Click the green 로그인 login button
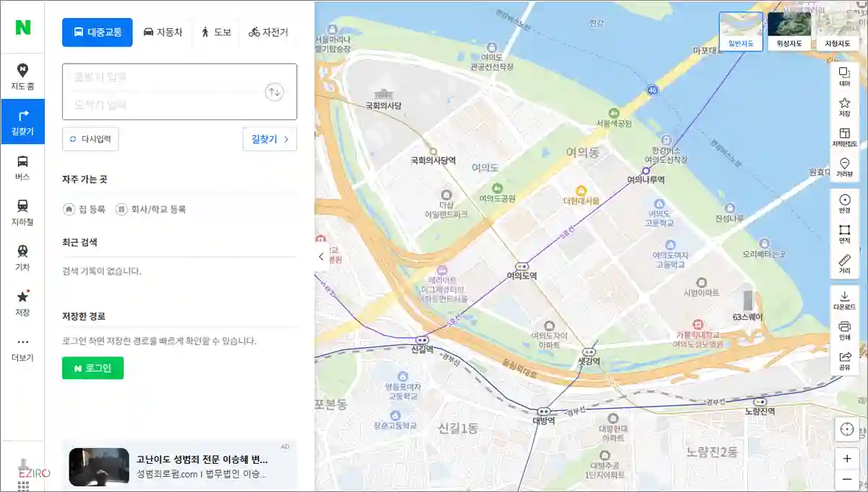The image size is (868, 492). (x=93, y=368)
